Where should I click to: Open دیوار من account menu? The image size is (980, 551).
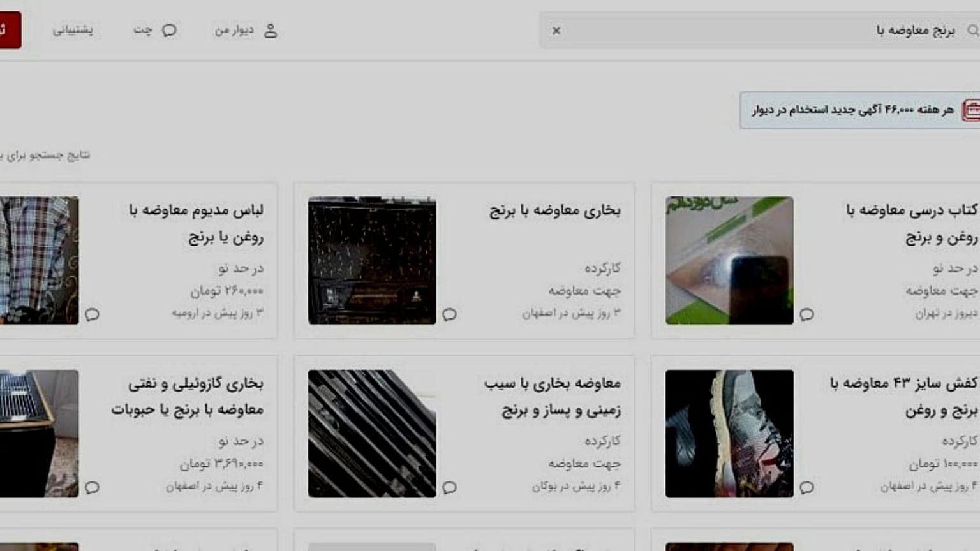tap(246, 30)
